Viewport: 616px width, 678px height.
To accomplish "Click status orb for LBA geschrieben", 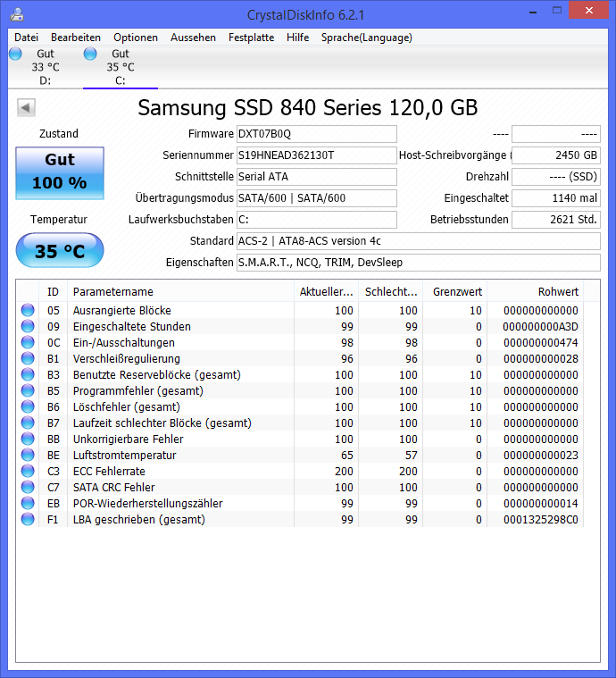I will 28,519.
